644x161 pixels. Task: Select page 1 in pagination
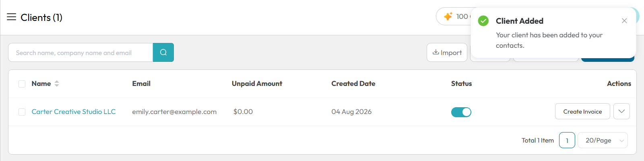click(x=567, y=140)
